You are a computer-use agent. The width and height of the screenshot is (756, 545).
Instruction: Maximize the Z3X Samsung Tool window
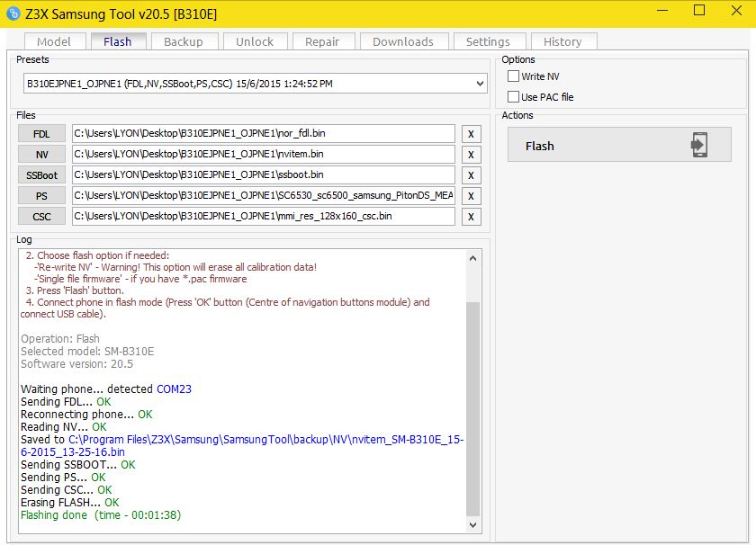coord(699,11)
